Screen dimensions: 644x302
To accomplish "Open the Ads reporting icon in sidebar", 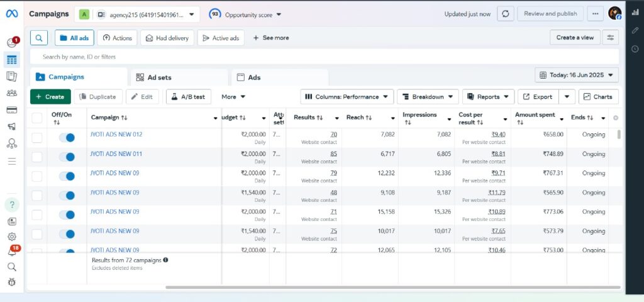I will coord(12,76).
